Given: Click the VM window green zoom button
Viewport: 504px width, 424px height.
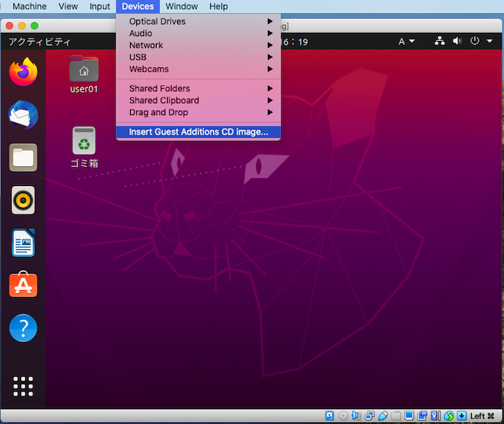Looking at the screenshot, I should click(35, 26).
